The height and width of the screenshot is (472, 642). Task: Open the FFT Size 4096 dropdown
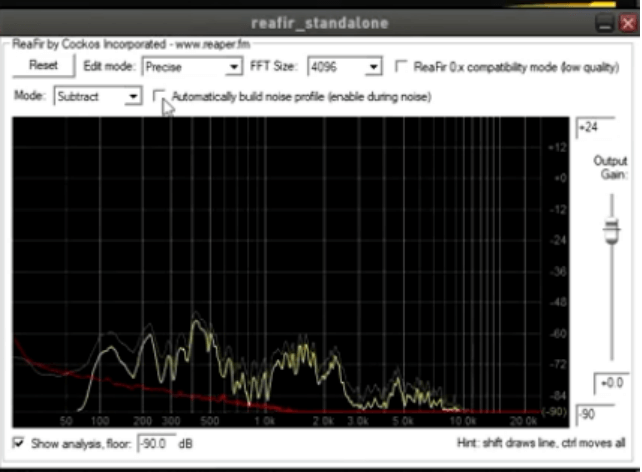345,67
